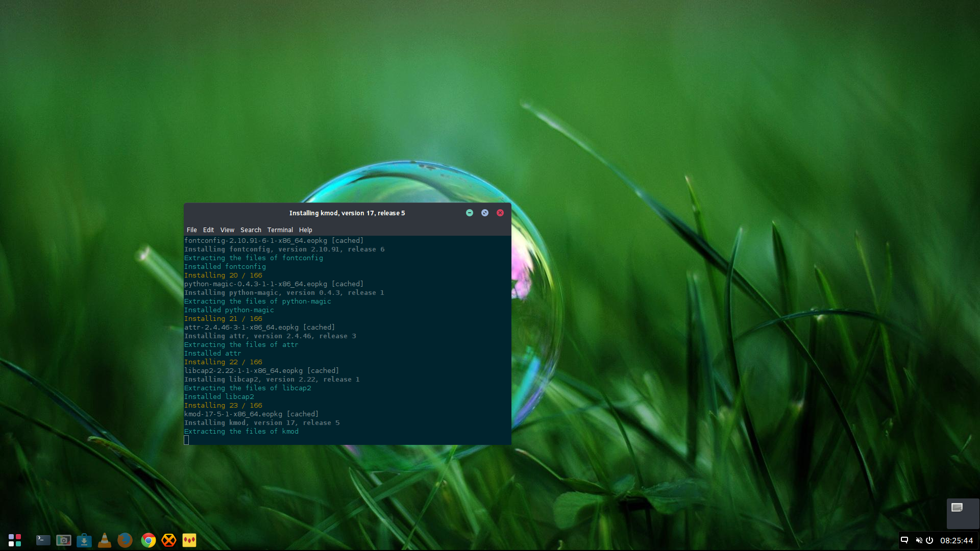This screenshot has width=980, height=551.
Task: Click 'kmod-17-5-1-x86_64.eopkg [cached]' line
Action: click(251, 414)
